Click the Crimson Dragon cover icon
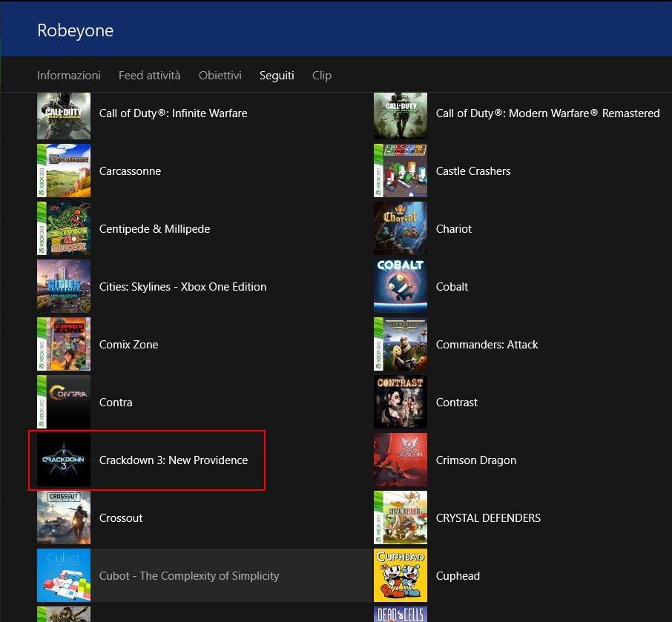The width and height of the screenshot is (672, 622). point(401,460)
